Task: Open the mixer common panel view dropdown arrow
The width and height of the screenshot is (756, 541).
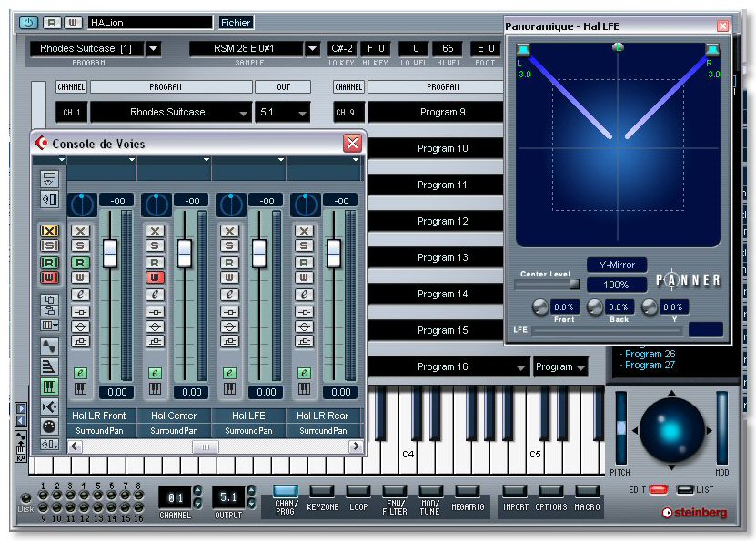Action: click(x=61, y=159)
